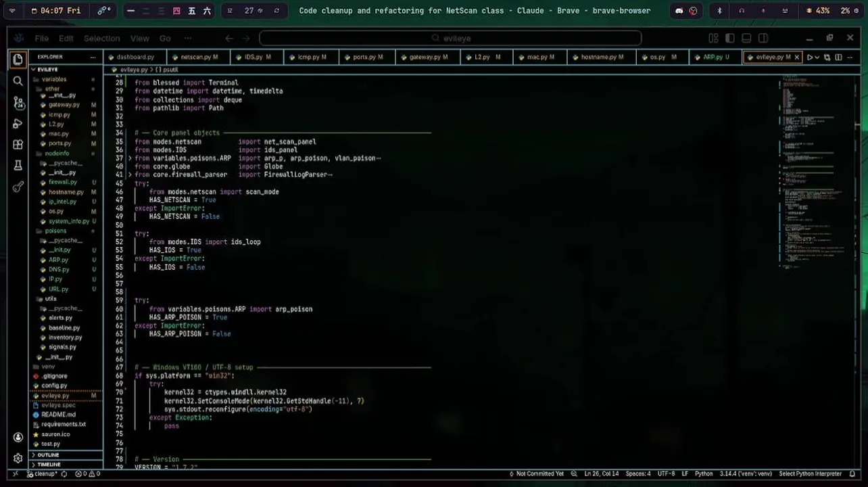This screenshot has height=487, width=868.
Task: Run the Python file with the play icon
Action: [809, 57]
